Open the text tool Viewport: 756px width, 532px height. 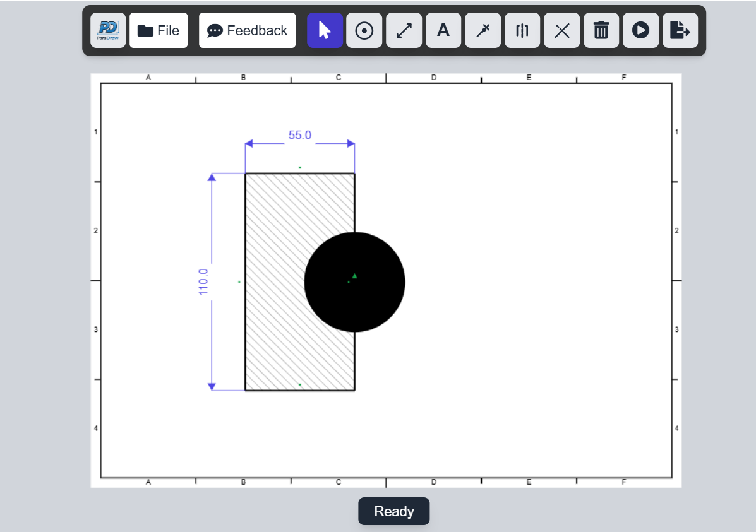[443, 30]
